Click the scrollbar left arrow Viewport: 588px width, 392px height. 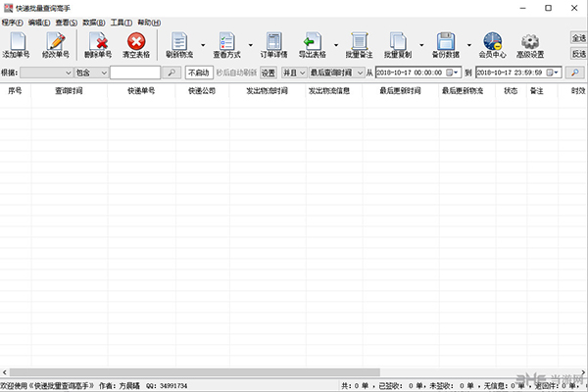(x=5, y=372)
